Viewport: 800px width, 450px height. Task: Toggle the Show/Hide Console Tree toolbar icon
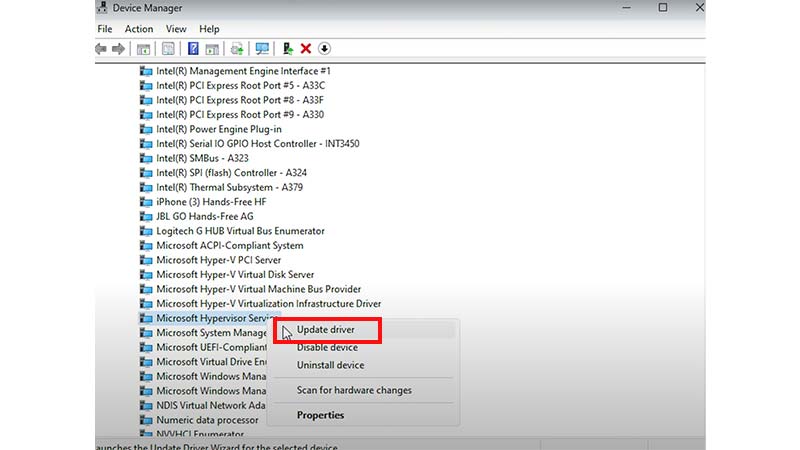[143, 49]
